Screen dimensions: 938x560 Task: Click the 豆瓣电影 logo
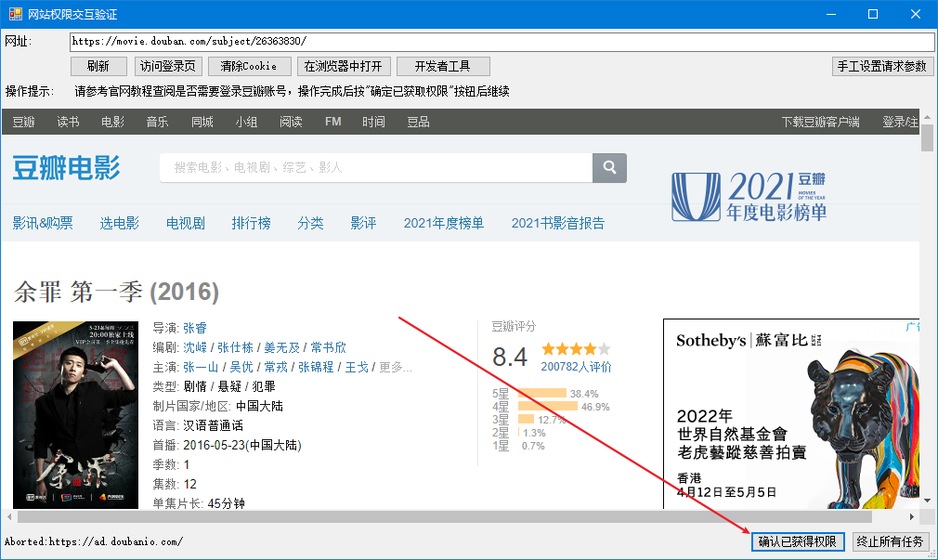66,167
